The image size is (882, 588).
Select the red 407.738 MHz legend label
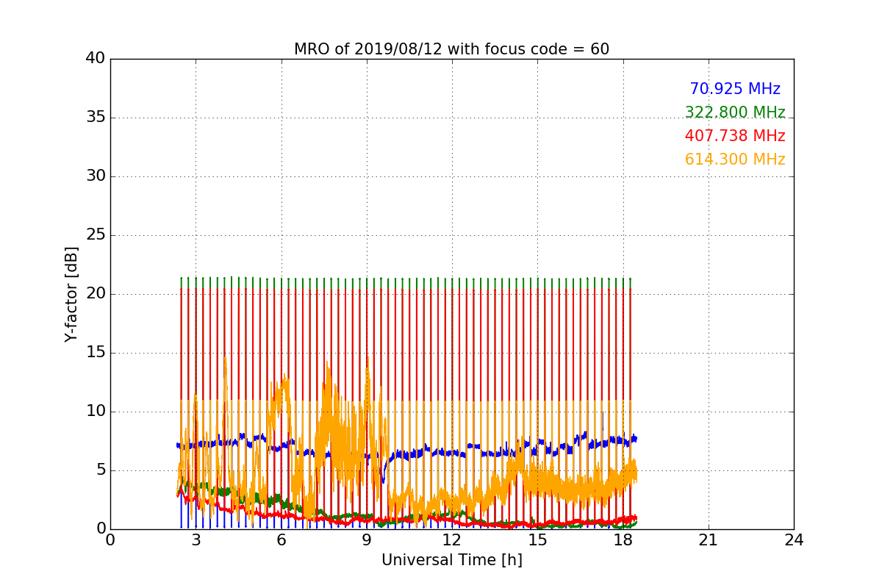735,136
